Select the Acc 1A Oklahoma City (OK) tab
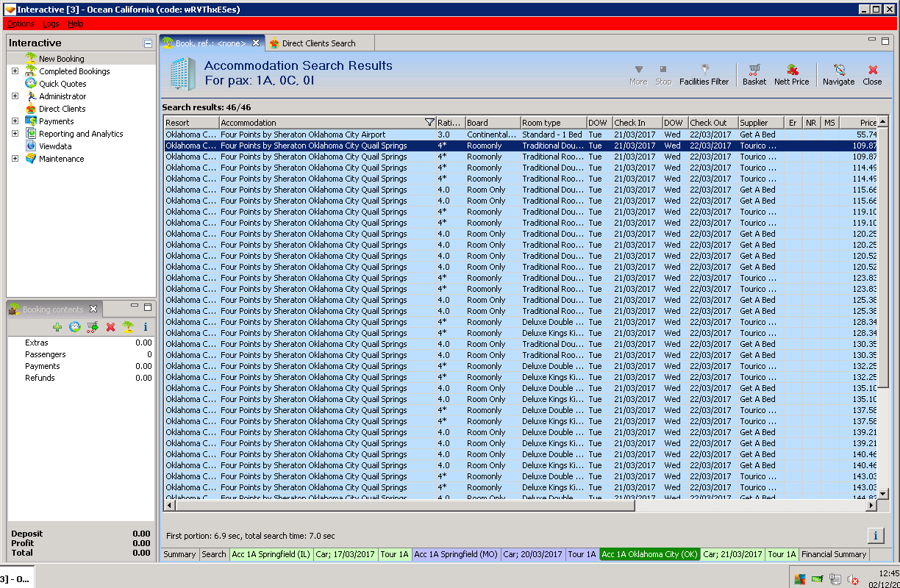Viewport: 900px width, 588px height. click(650, 554)
